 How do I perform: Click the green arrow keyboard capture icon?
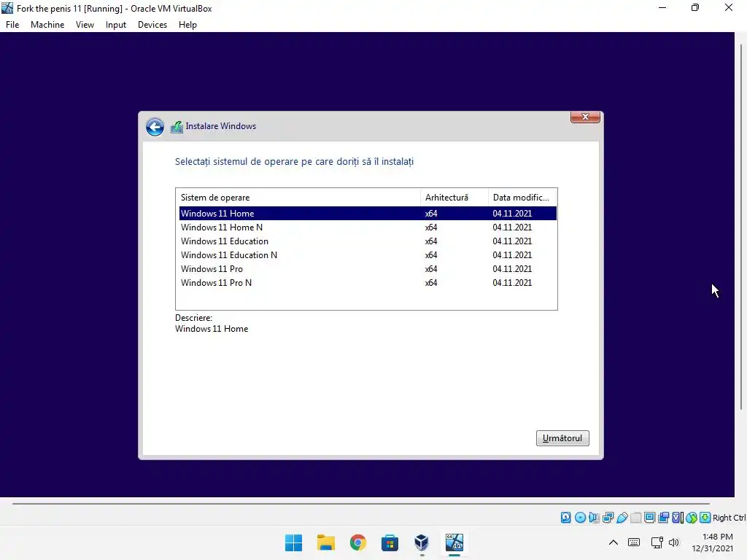point(705,518)
